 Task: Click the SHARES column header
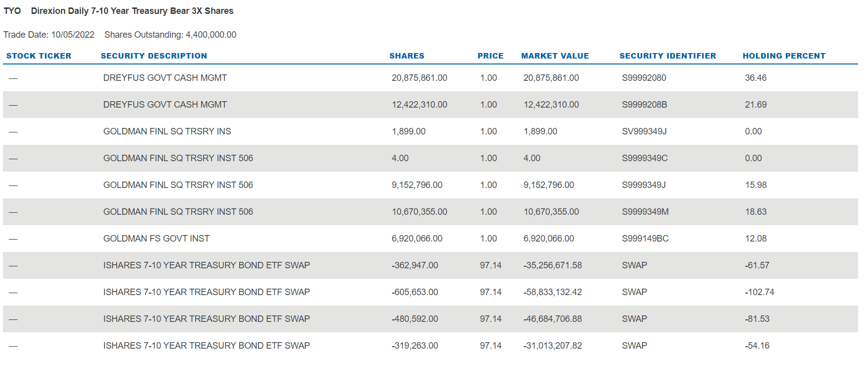pyautogui.click(x=407, y=56)
